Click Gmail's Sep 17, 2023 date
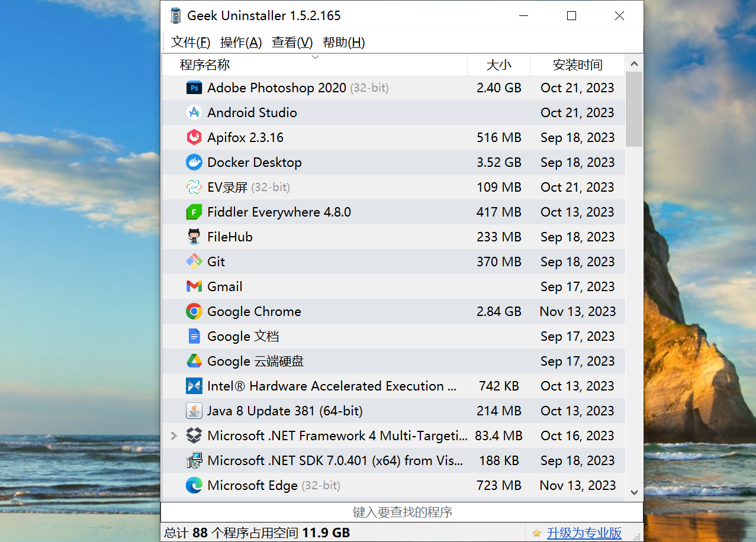This screenshot has height=542, width=756. tap(577, 286)
